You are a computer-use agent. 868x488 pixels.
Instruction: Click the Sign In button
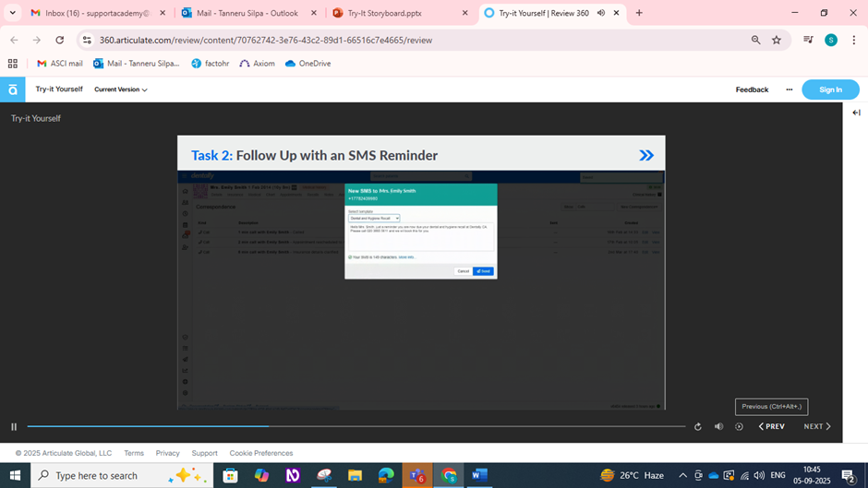[830, 89]
